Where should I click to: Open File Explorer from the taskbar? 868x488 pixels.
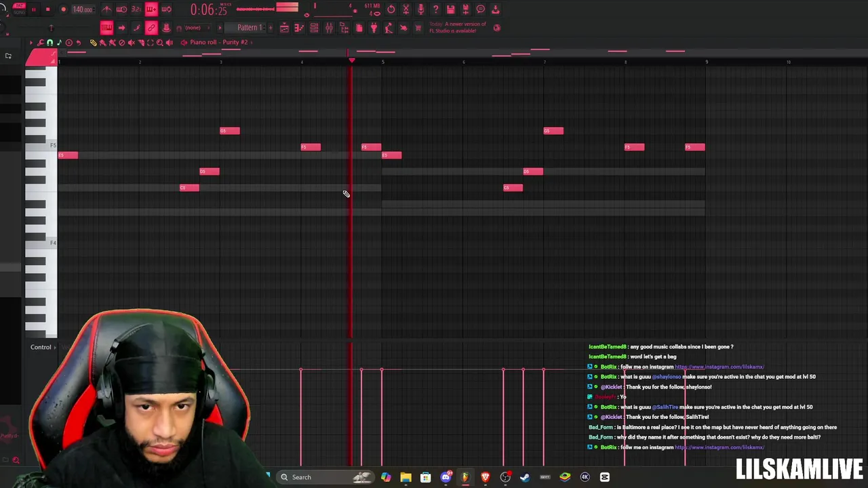[406, 477]
